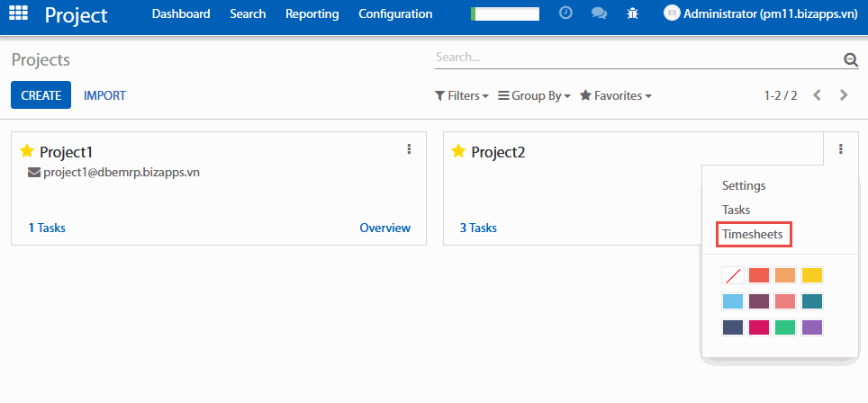Open the apps grid menu icon
The width and height of the screenshot is (868, 403).
point(18,13)
